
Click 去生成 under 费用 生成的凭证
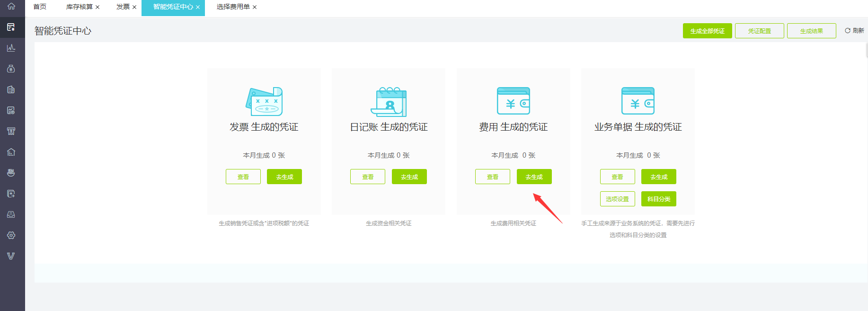point(534,177)
